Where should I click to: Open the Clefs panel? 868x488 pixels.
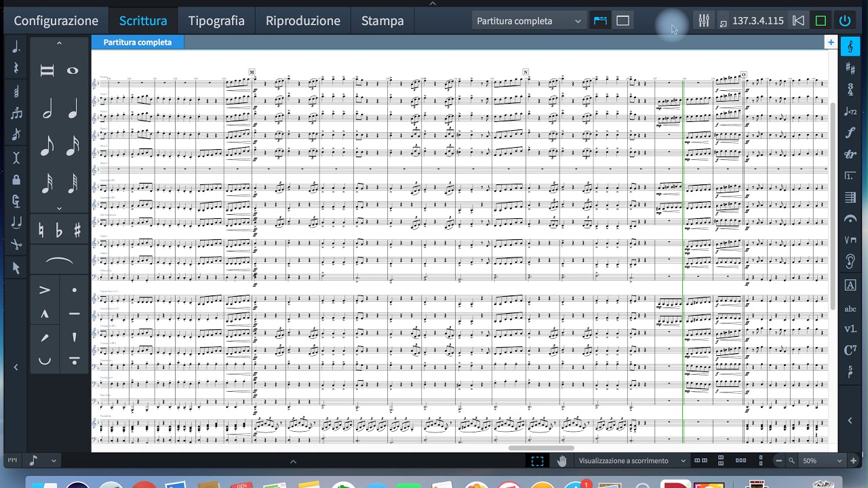[850, 47]
